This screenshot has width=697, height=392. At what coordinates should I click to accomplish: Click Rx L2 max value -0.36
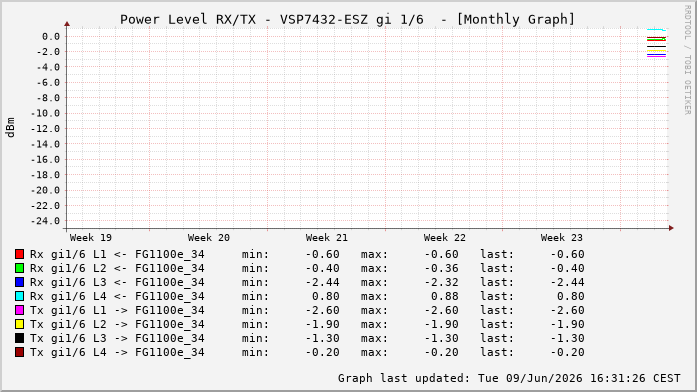(x=441, y=268)
